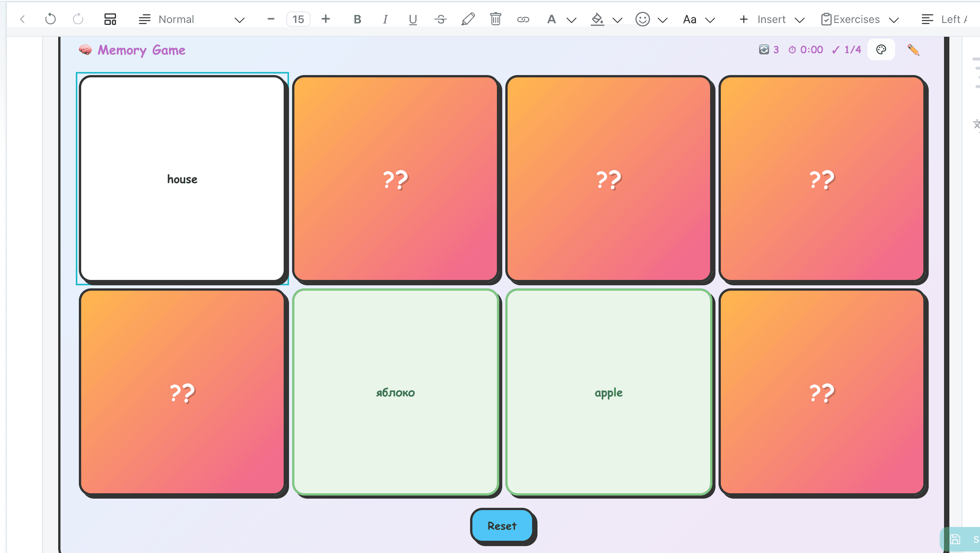Click the font size input field

coord(298,19)
